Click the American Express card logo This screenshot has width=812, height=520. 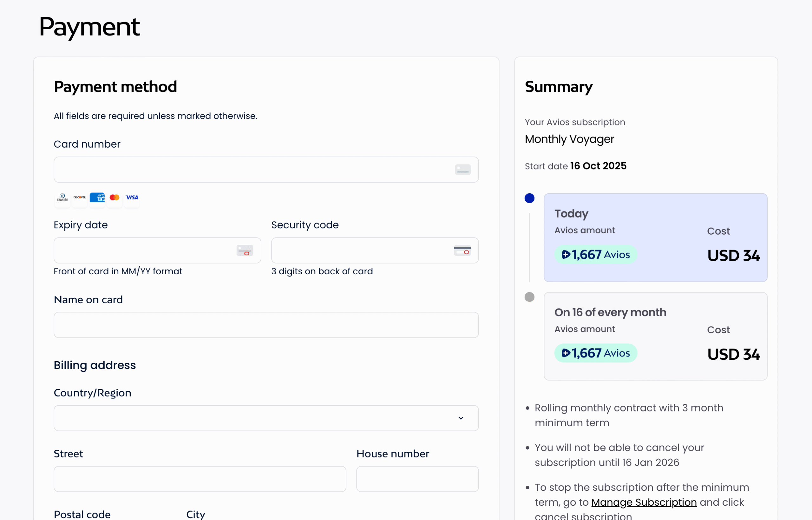[97, 197]
